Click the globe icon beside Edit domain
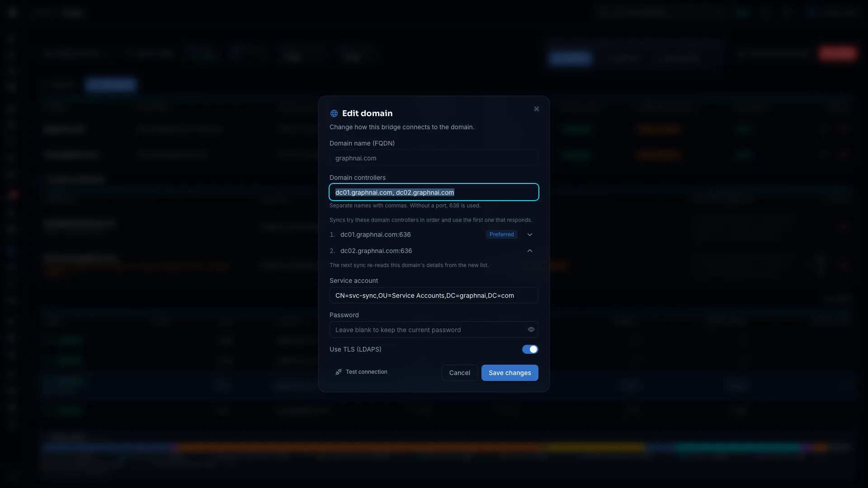 [x=334, y=113]
